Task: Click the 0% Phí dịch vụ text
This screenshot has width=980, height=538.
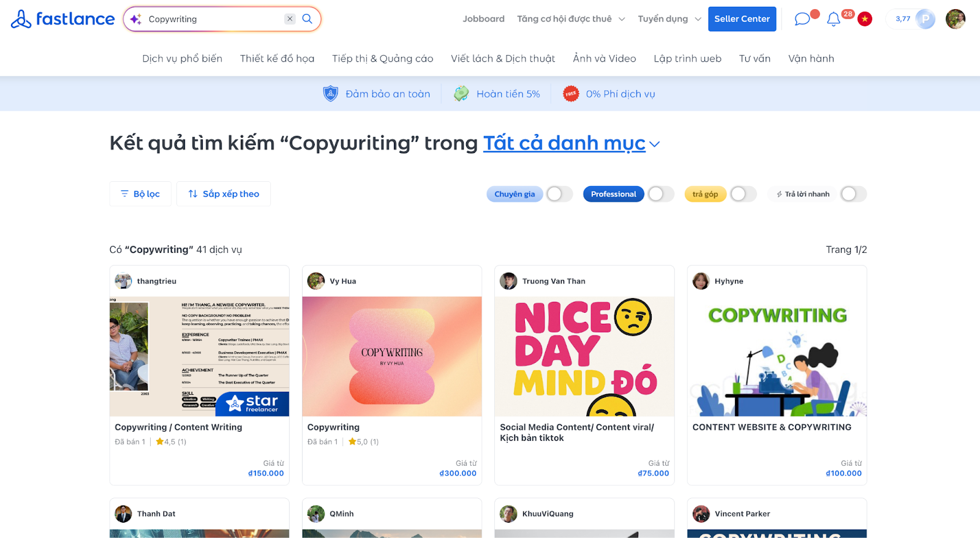Action: click(620, 94)
